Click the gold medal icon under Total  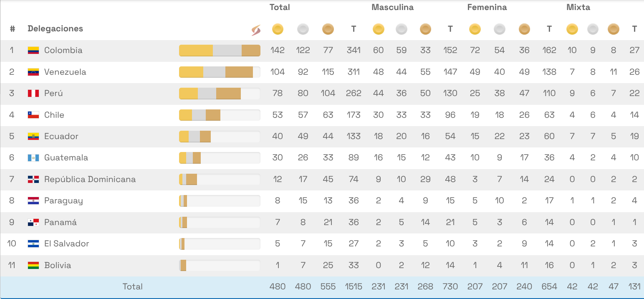278,29
